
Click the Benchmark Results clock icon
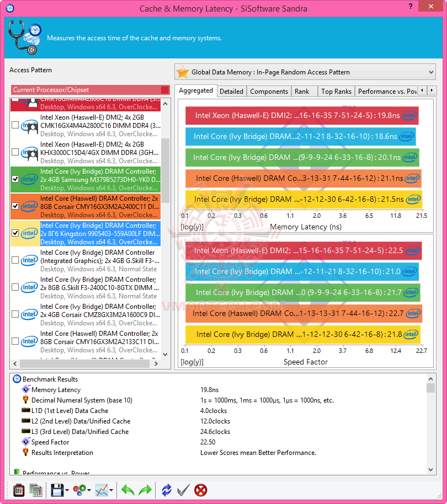(x=17, y=379)
